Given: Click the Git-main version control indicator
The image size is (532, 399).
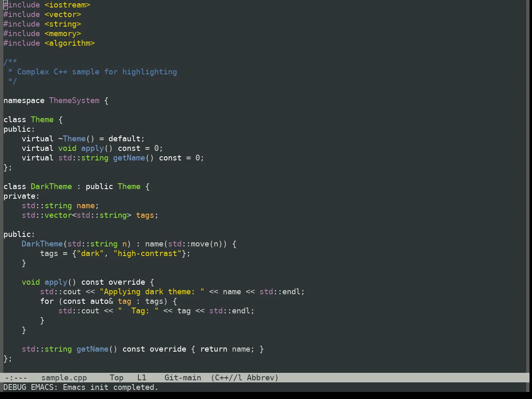Looking at the screenshot, I should (183, 378).
